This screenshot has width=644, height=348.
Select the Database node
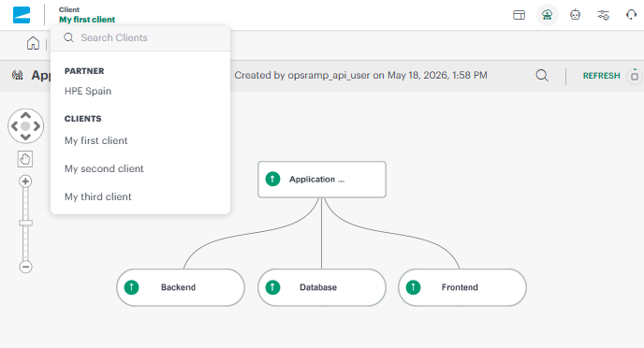click(x=322, y=287)
